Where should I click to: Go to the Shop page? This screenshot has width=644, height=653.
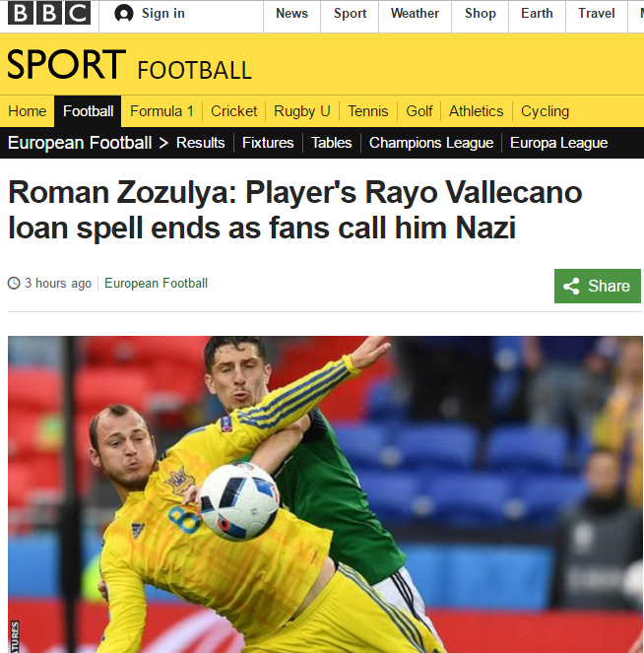pyautogui.click(x=480, y=14)
